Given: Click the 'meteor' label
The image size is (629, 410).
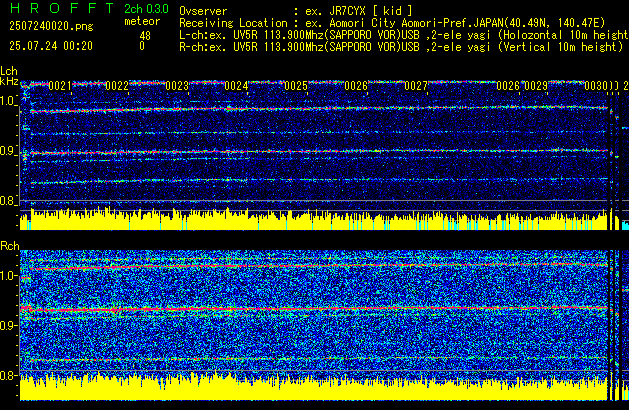Looking at the screenshot, I should pos(142,21).
